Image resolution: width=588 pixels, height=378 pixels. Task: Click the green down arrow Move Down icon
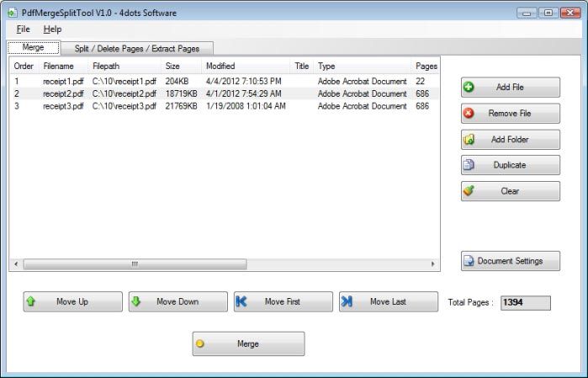coord(136,301)
